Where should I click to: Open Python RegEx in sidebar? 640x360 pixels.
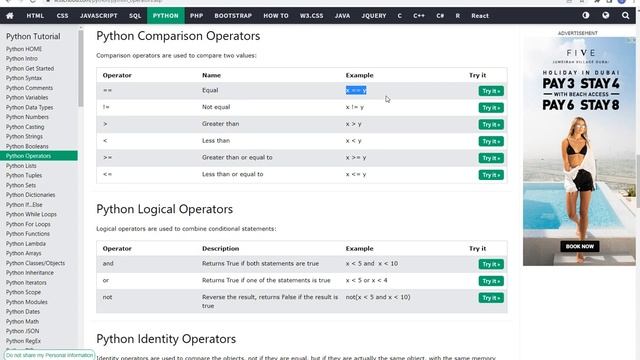coord(23,341)
